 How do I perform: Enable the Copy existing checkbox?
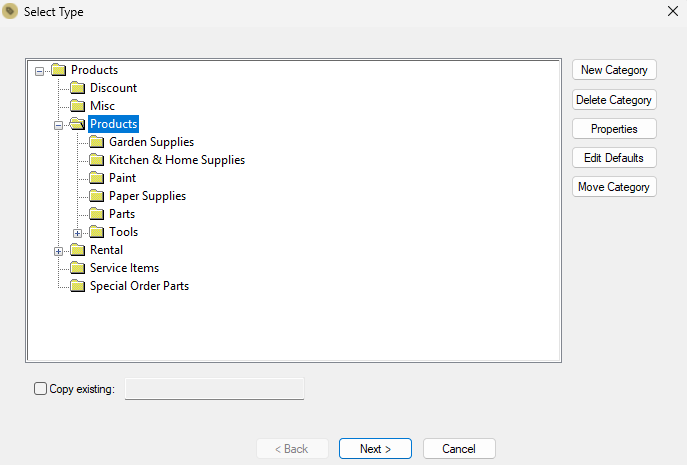point(40,389)
